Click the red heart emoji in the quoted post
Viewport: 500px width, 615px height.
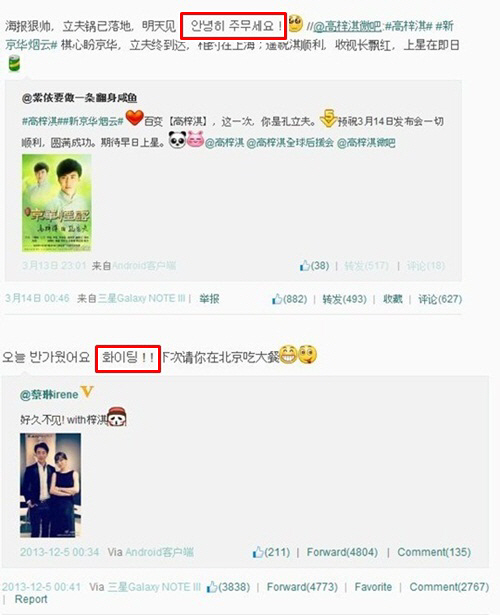135,118
